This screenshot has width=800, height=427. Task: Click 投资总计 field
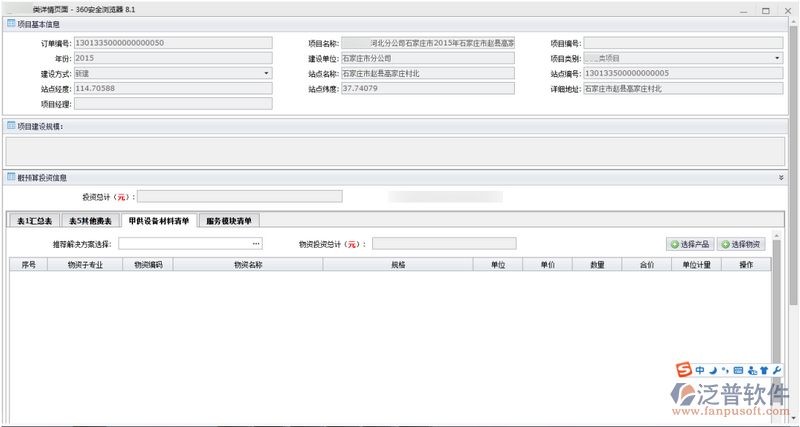coord(240,196)
